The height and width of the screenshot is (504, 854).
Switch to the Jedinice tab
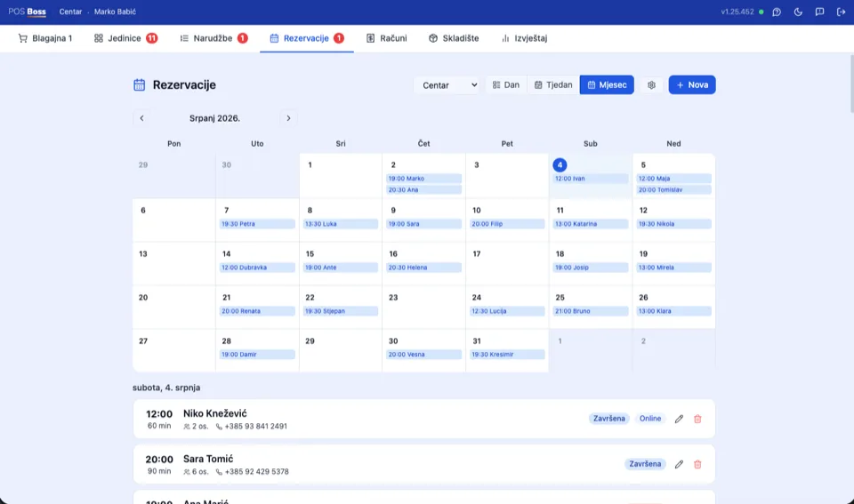(x=125, y=38)
